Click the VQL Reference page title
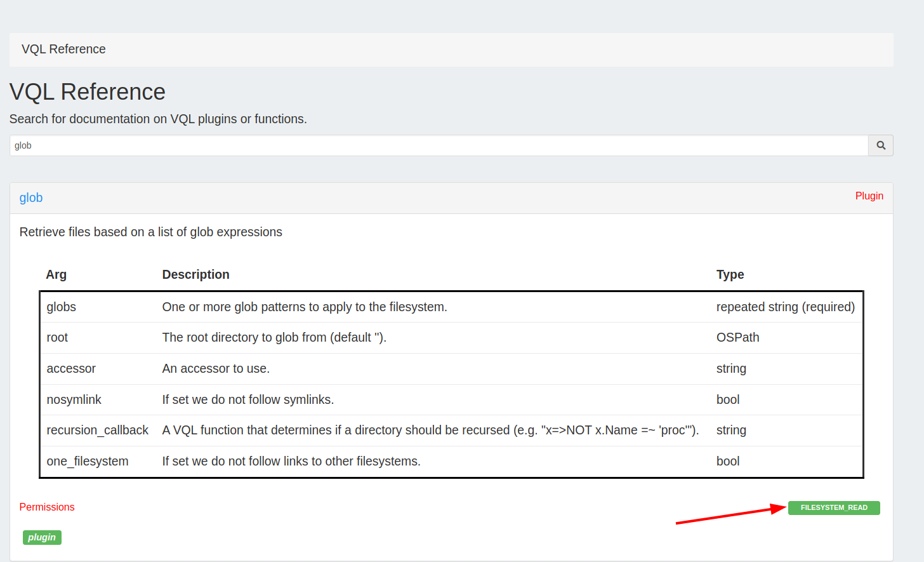The image size is (924, 562). click(x=87, y=91)
